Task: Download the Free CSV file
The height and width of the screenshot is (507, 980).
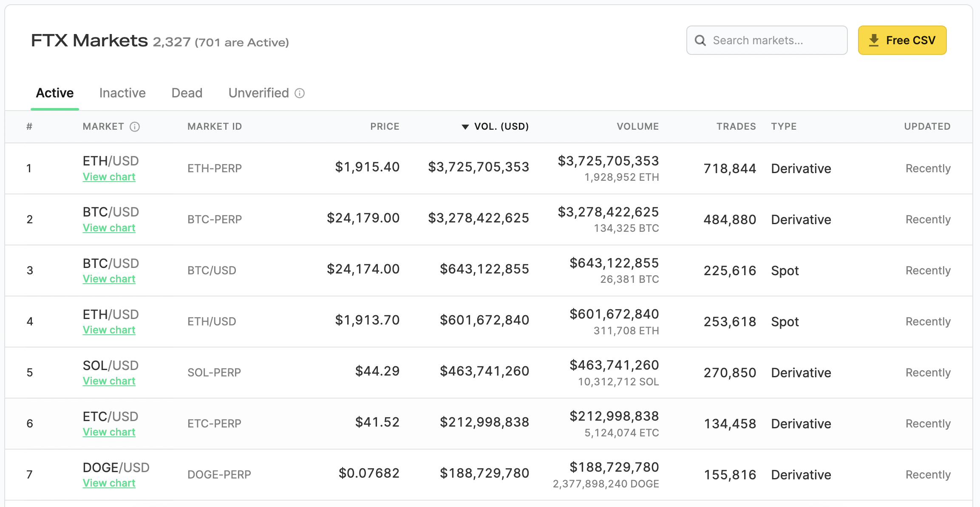Action: click(x=902, y=40)
